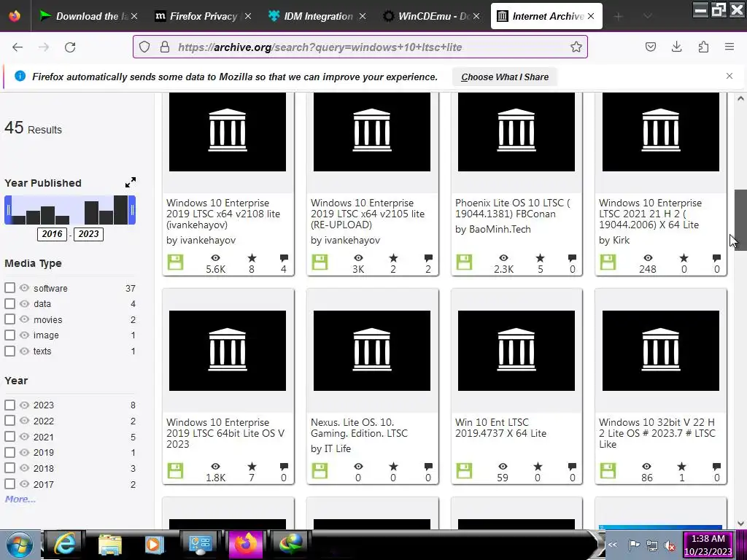Check the image media type filter
The height and width of the screenshot is (560, 747).
9,335
